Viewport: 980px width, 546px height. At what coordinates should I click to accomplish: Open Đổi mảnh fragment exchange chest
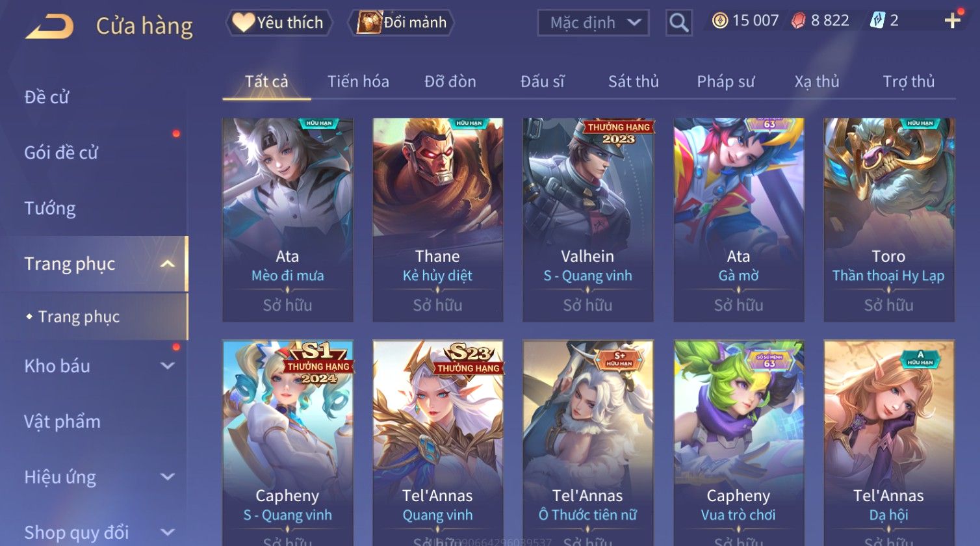pos(401,23)
